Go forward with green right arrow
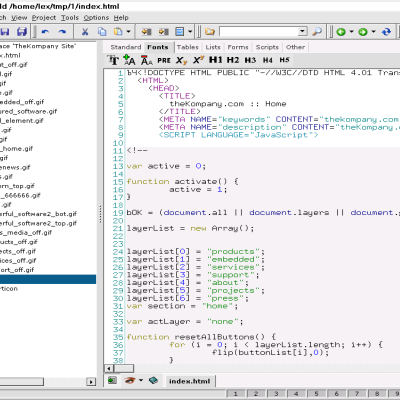 (x=363, y=32)
